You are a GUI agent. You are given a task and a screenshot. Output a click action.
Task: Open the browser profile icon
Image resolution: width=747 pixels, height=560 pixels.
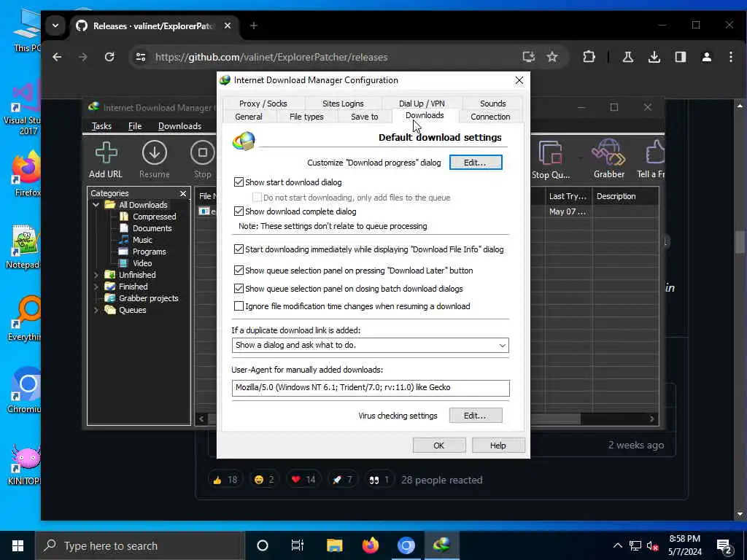tap(706, 57)
